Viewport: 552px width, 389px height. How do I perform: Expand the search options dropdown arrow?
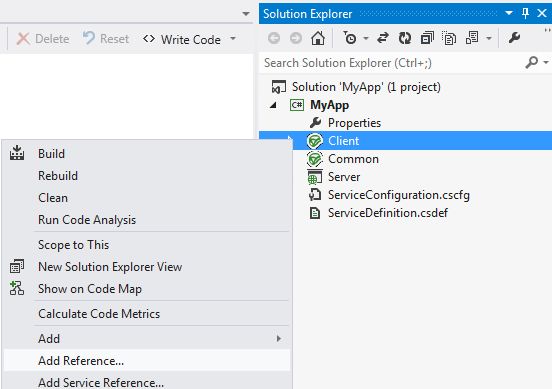coord(546,63)
